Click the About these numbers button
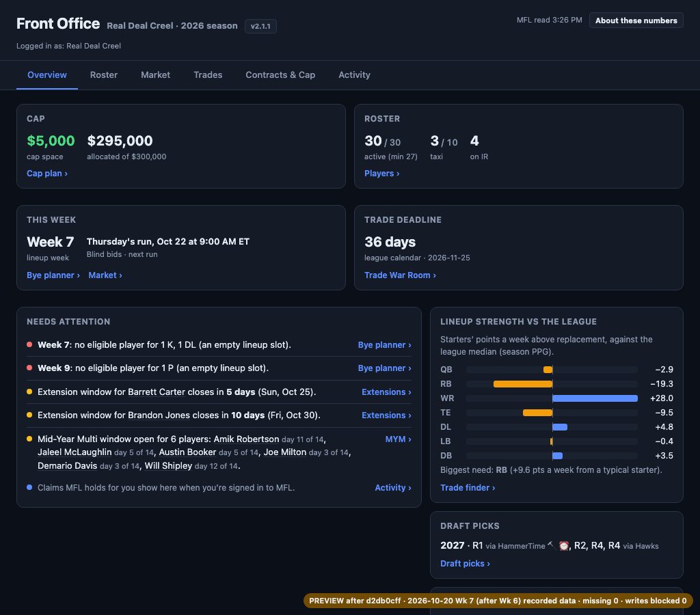This screenshot has height=615, width=700. tap(636, 20)
